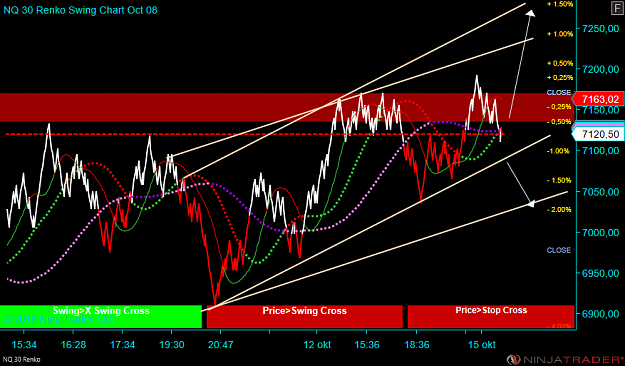Click the Price>Stop Cross red panel
This screenshot has width=625, height=366.
coord(491,317)
